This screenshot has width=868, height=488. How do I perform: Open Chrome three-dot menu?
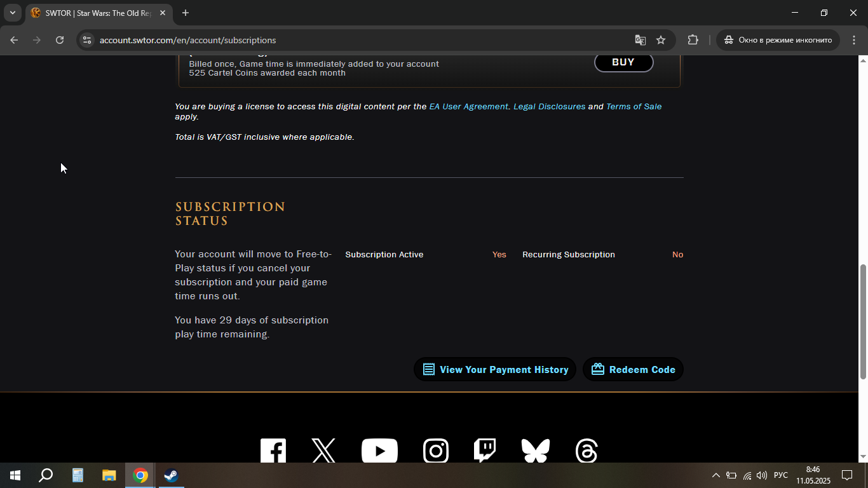(x=853, y=40)
